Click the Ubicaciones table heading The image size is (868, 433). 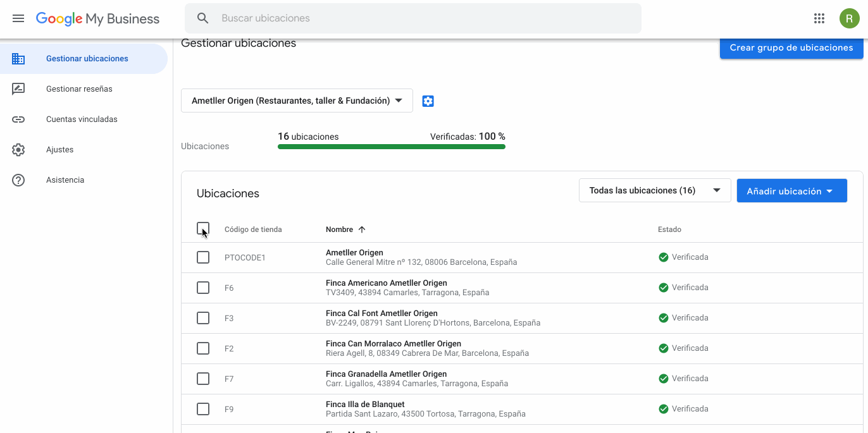pos(228,193)
